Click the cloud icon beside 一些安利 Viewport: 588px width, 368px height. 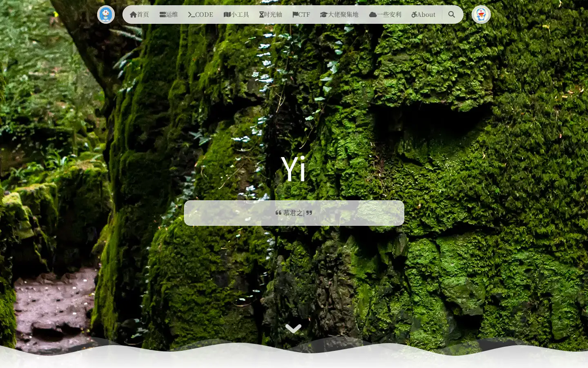(373, 15)
